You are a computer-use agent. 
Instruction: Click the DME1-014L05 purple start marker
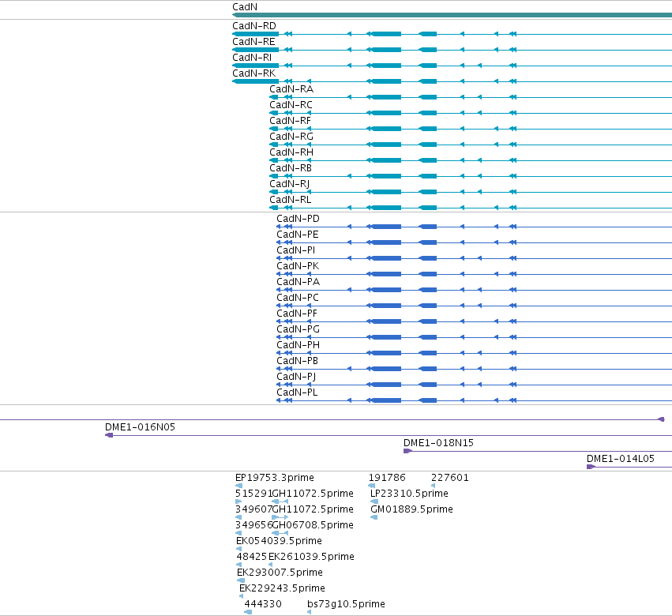pyautogui.click(x=591, y=467)
